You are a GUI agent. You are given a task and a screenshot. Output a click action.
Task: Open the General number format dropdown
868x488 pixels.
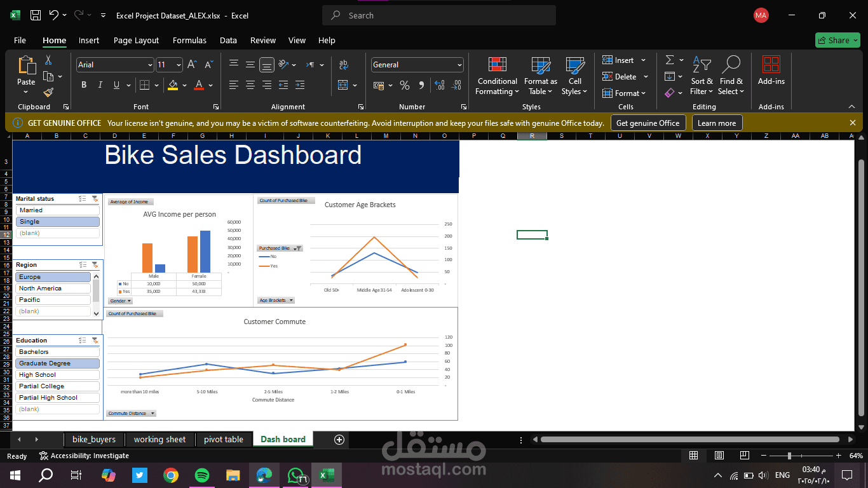(x=459, y=65)
